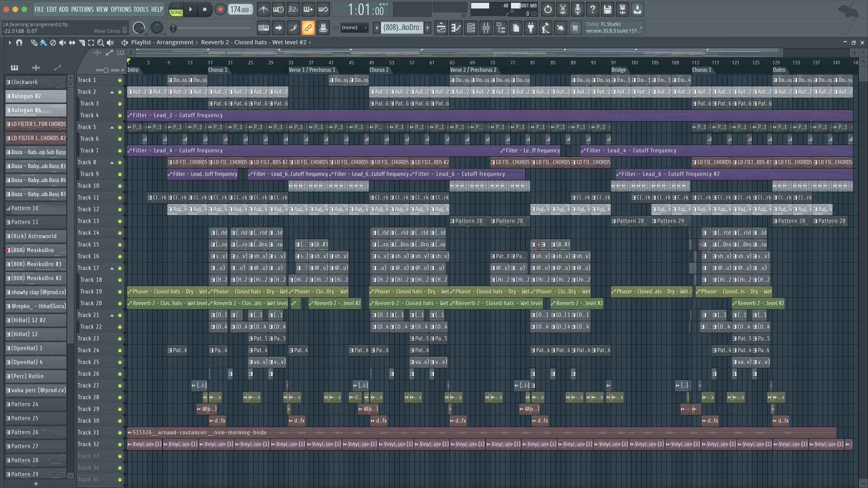Click the Playlist - Arrangement breadcrumb
The width and height of the screenshot is (868, 488).
pos(162,42)
